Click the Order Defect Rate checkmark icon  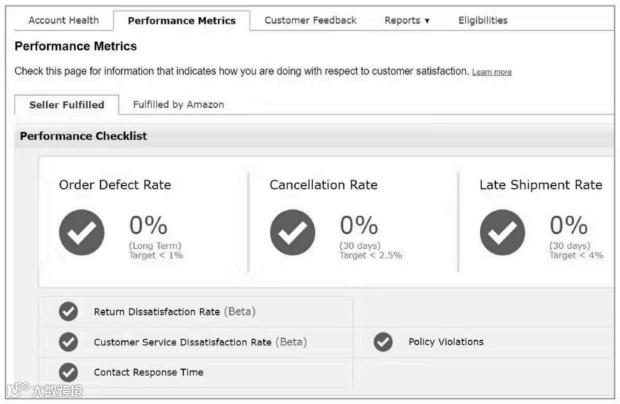coord(82,233)
